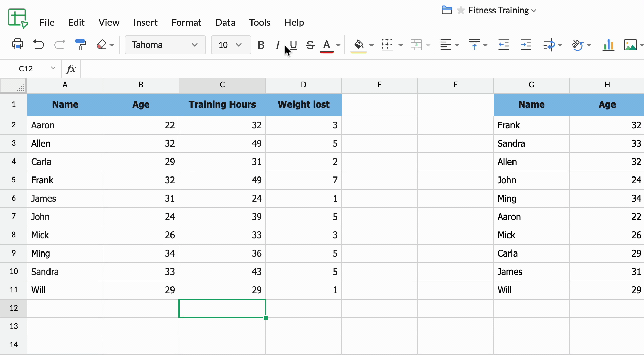Insert a chart
Viewport: 644px width, 355px height.
tap(608, 45)
